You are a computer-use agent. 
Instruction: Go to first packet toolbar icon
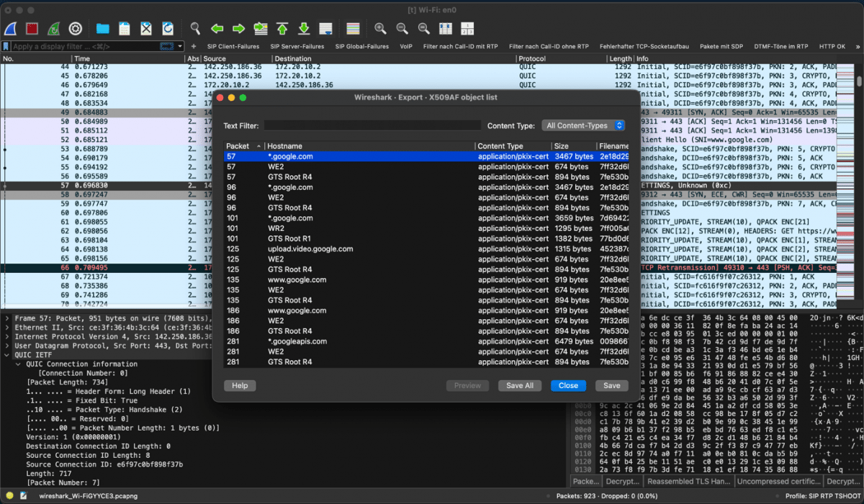(x=282, y=29)
